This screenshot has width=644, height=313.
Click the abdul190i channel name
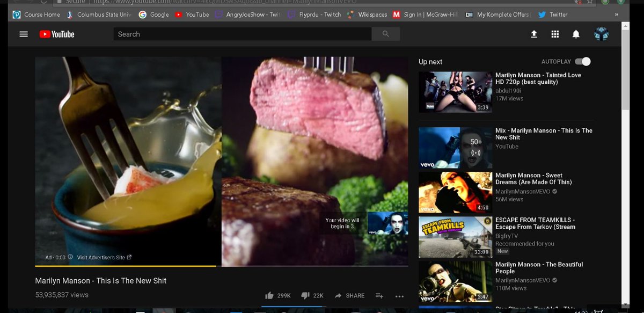click(509, 91)
